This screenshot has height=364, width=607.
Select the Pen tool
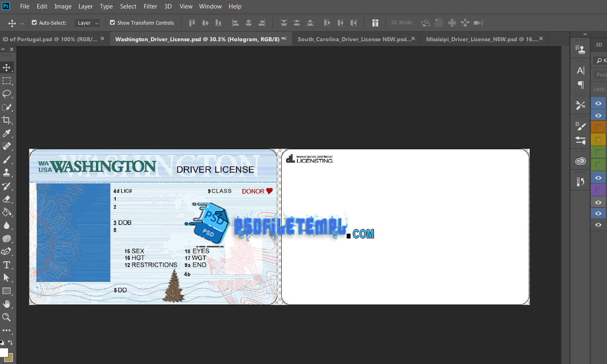click(7, 252)
